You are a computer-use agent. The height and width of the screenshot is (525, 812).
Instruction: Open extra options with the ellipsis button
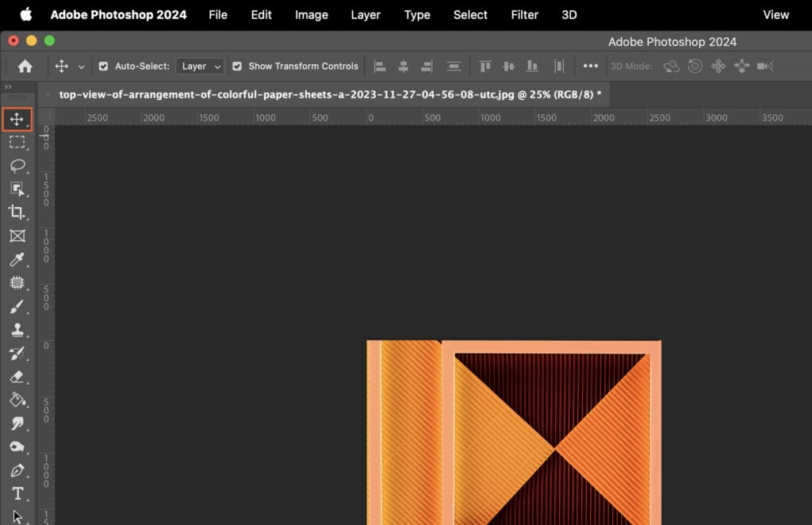click(x=591, y=66)
